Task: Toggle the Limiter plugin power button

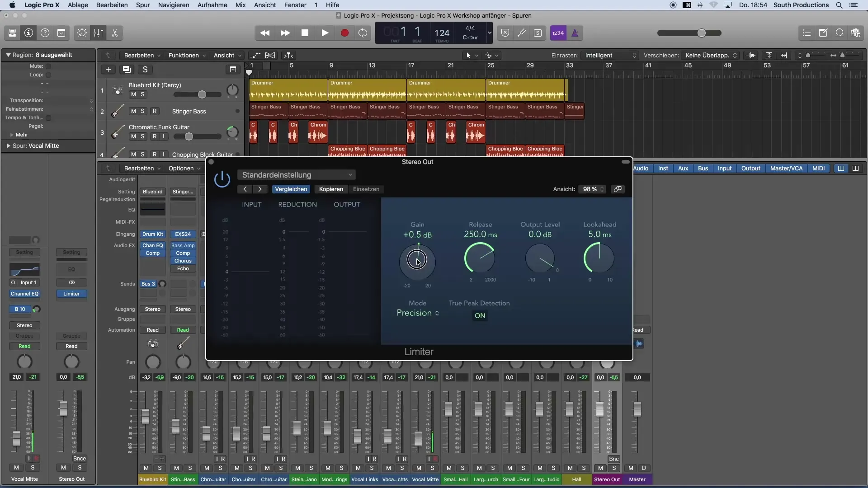Action: 222,179
